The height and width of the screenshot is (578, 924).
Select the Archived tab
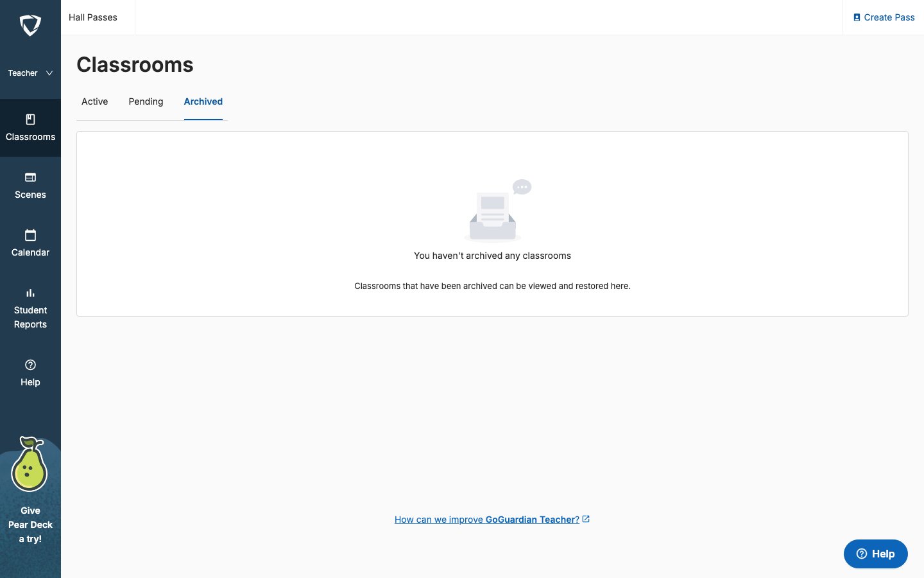coord(203,101)
